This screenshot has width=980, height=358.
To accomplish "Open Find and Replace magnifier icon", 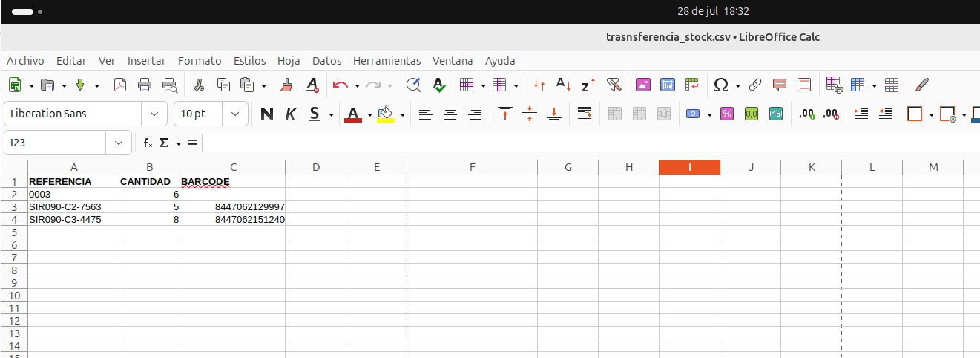I will point(414,85).
